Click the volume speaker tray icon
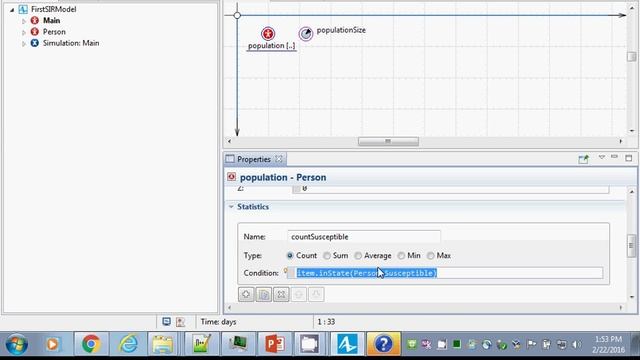Viewport: 640px width, 360px height. 576,344
